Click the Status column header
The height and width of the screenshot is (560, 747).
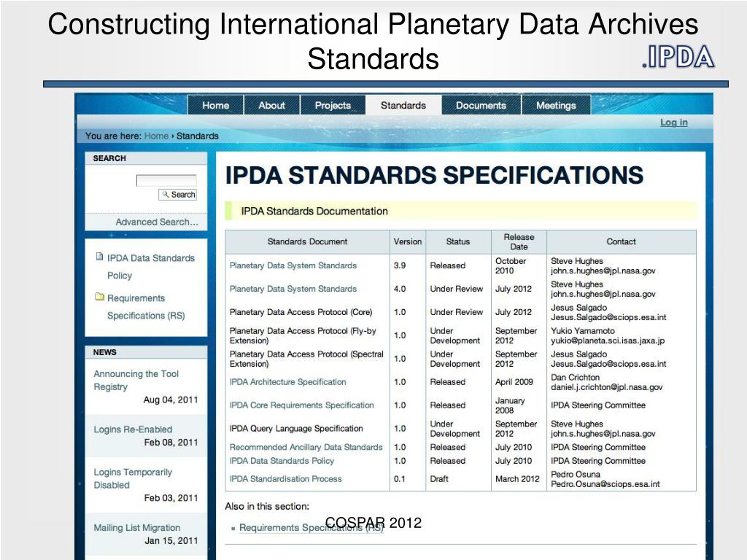coord(458,241)
